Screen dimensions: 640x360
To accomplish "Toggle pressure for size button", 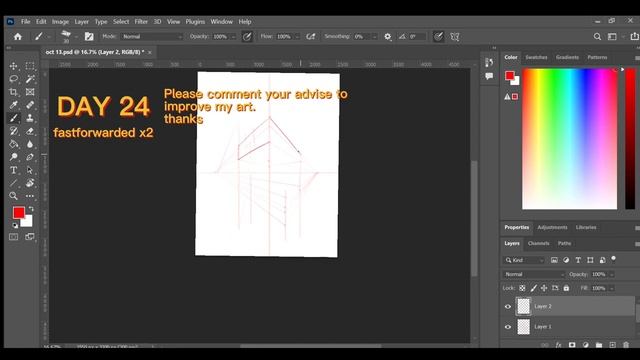I will point(438,37).
